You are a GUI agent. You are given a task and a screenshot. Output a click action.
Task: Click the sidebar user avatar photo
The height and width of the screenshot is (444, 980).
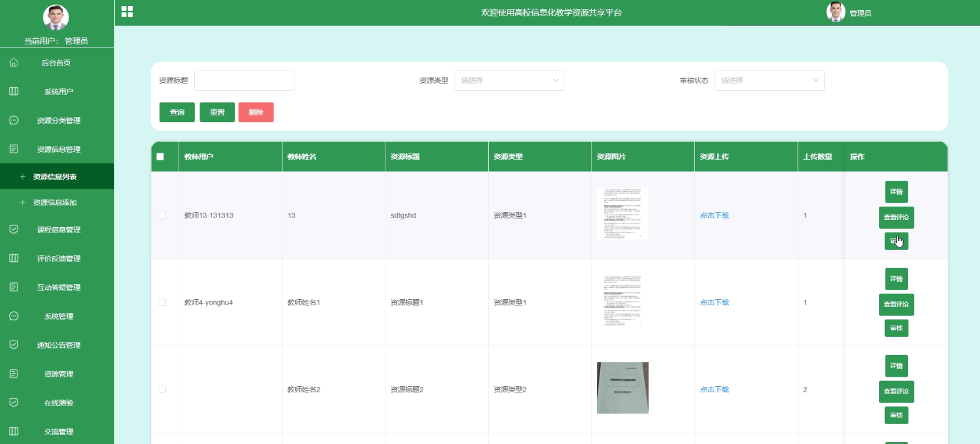pyautogui.click(x=56, y=17)
